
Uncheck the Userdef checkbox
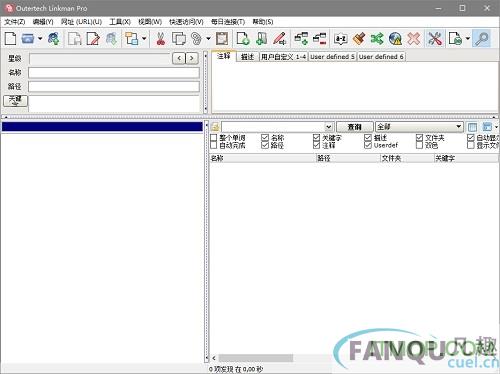tap(368, 145)
